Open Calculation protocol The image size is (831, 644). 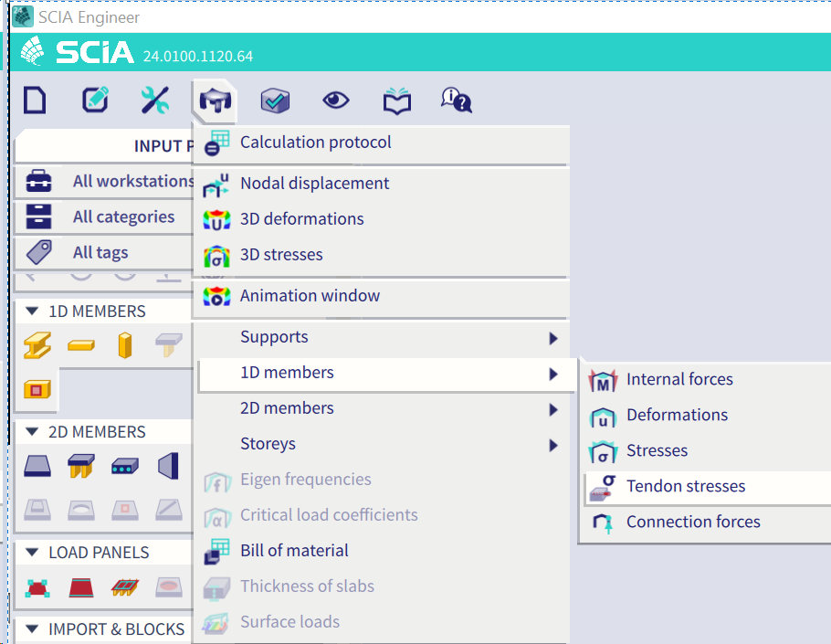tap(315, 143)
